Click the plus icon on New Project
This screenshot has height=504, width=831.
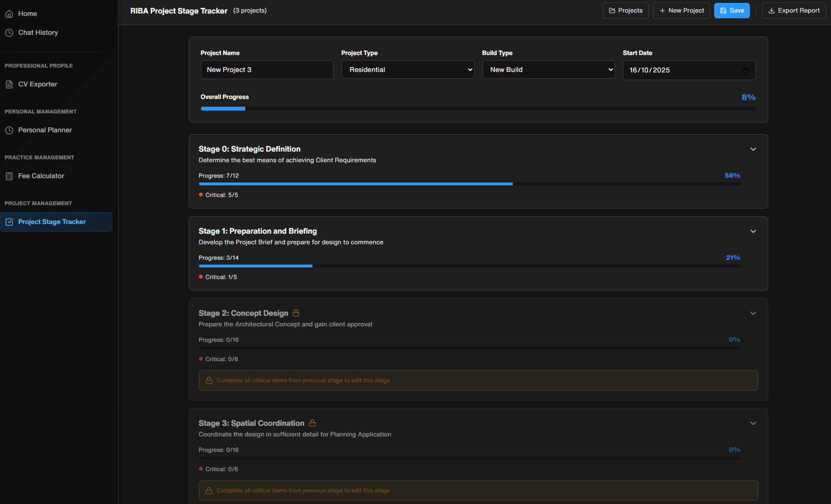pyautogui.click(x=662, y=10)
